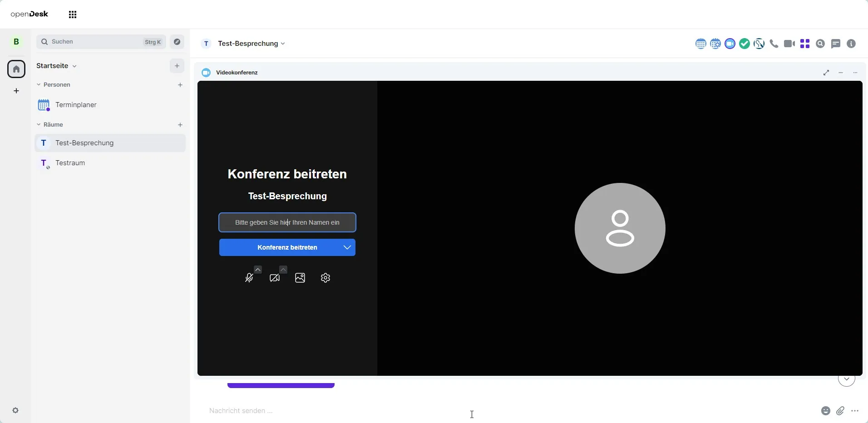Open the calendar app icon in the toolbar

[x=701, y=44]
